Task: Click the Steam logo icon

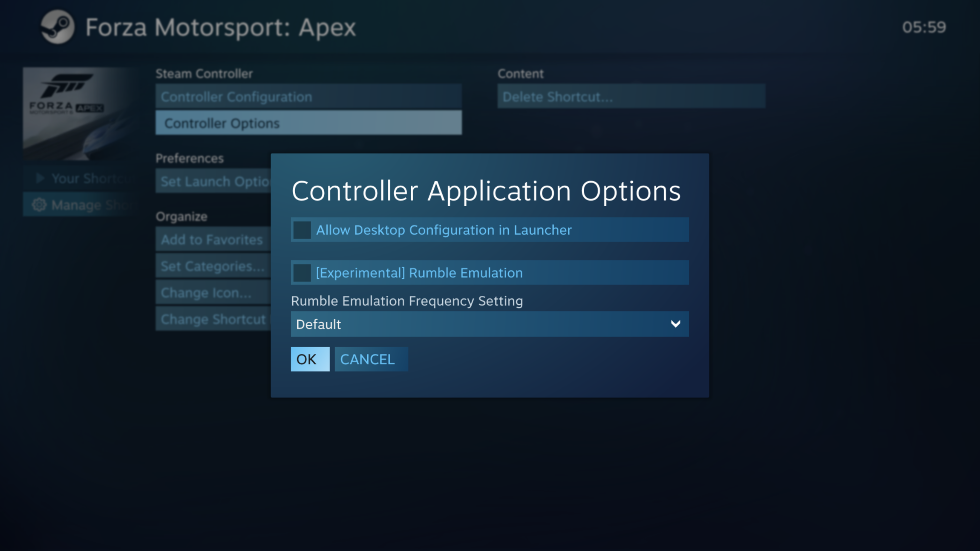Action: point(57,27)
